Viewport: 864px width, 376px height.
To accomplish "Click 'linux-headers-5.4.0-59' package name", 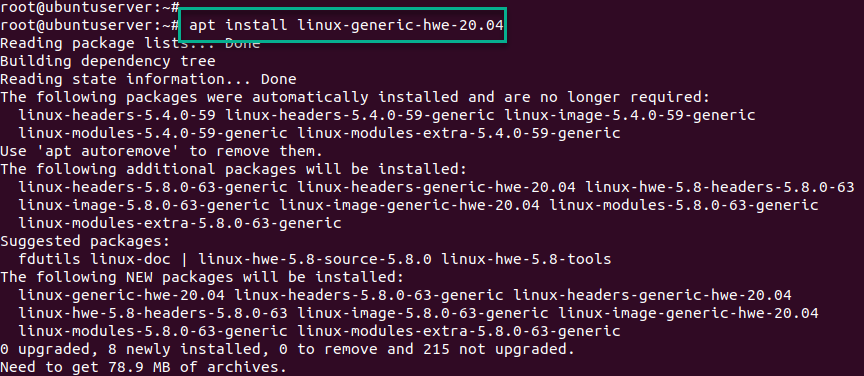I will (117, 115).
